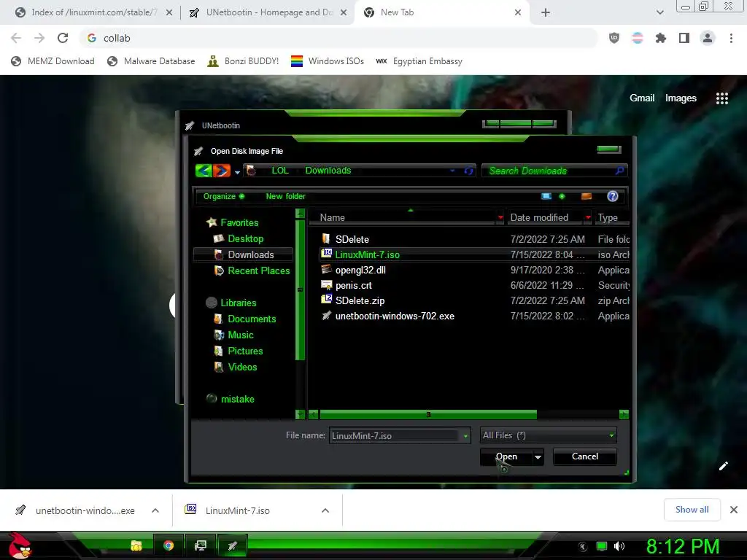
Task: Open the Chrome extensions puzzle icon
Action: (x=660, y=38)
